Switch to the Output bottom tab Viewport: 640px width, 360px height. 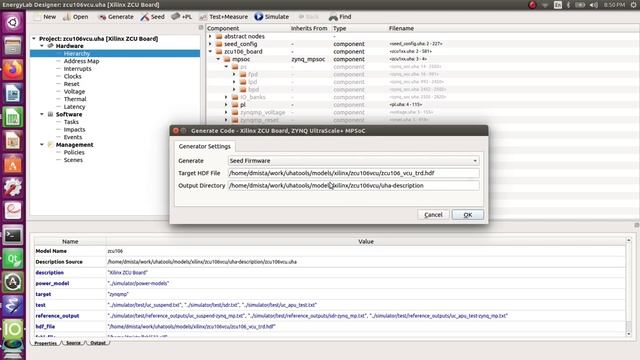(98, 343)
